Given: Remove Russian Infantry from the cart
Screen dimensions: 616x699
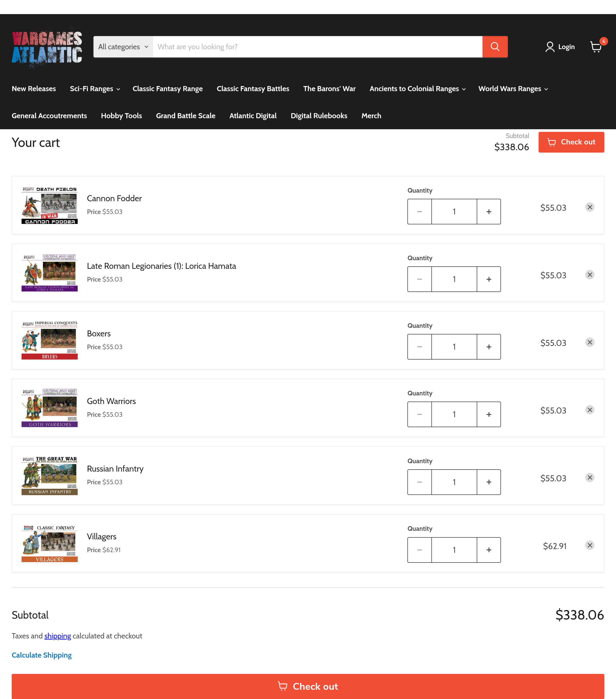Looking at the screenshot, I should tap(590, 477).
